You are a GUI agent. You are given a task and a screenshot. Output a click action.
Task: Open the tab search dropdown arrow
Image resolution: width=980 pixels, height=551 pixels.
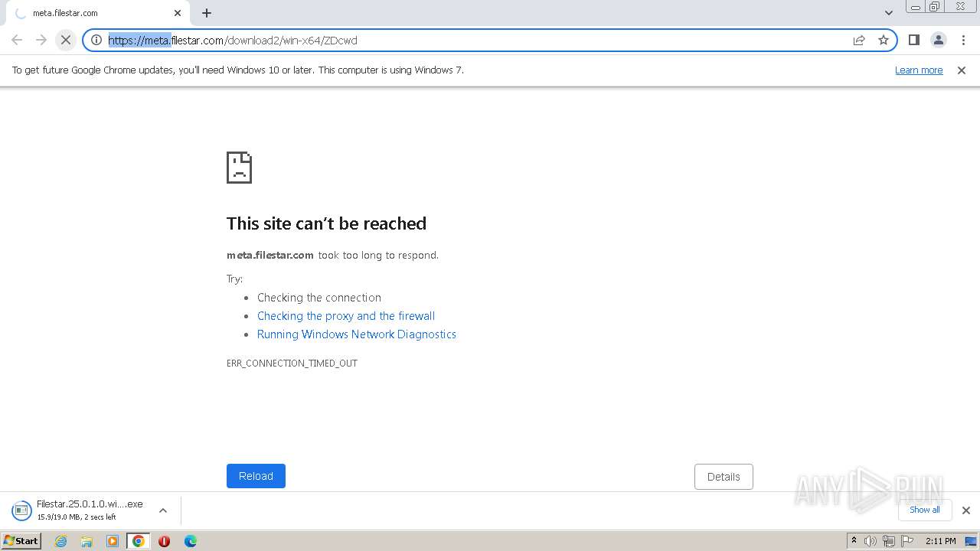[888, 13]
